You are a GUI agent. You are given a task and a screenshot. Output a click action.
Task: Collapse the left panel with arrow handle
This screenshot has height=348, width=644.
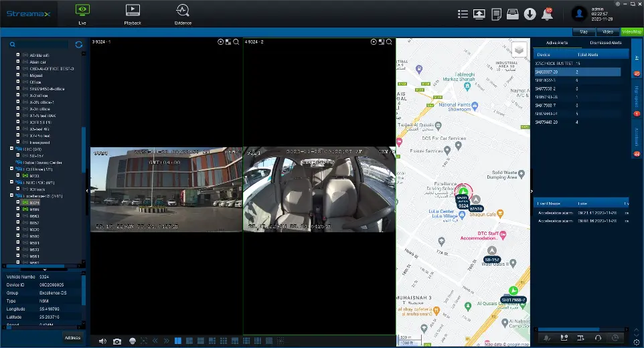87,191
